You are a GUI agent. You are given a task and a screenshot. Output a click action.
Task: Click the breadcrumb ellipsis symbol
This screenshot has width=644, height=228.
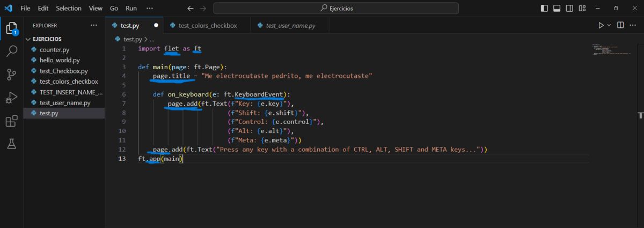152,40
